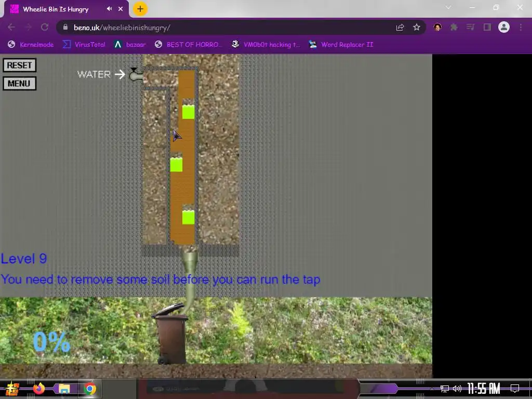This screenshot has width=532, height=399.
Task: Go forward to the next page
Action: coord(28,27)
